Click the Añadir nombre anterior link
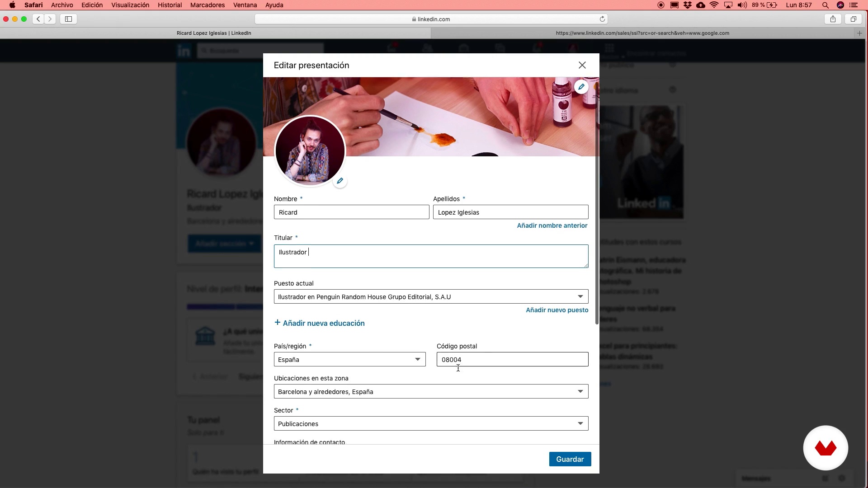Viewport: 868px width, 488px height. [x=552, y=225]
